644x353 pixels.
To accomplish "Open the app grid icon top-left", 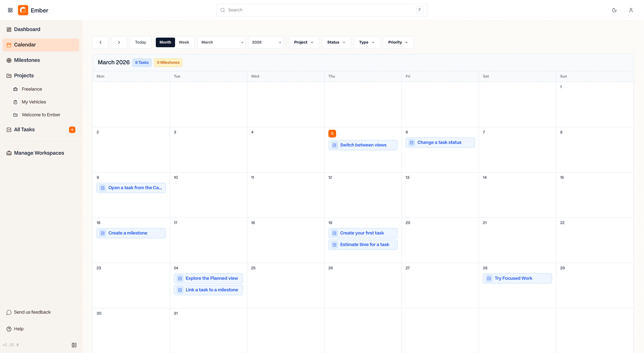I will click(10, 10).
